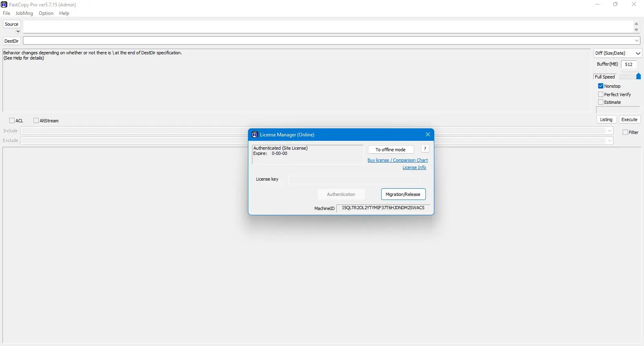The image size is (644, 346).
Task: Switch to offline mode
Action: 391,150
